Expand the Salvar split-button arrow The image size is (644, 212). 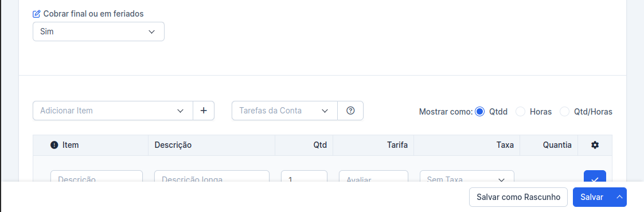(619, 197)
